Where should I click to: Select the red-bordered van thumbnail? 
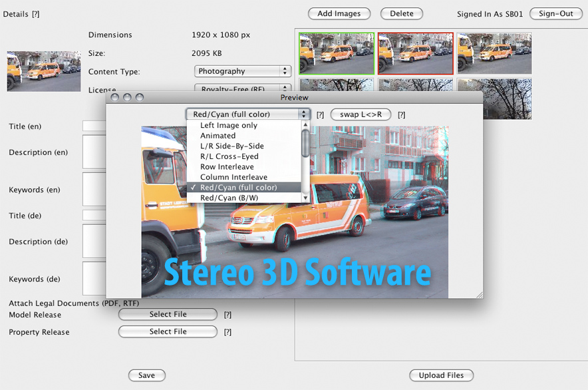pos(416,53)
